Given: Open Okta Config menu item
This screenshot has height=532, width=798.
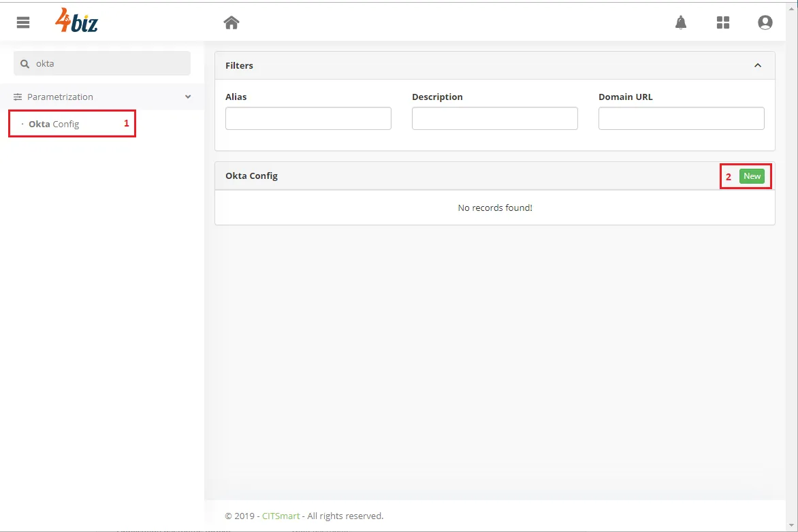Looking at the screenshot, I should click(54, 124).
